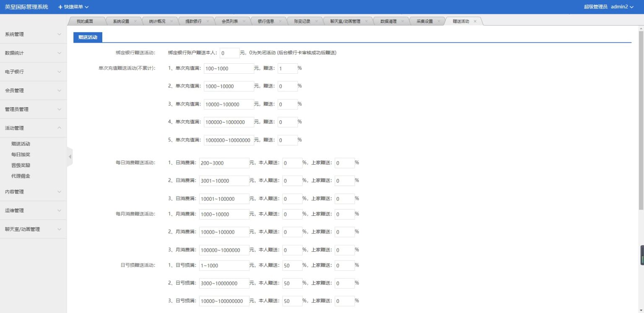Expand the 电子银行 sidebar section
Image resolution: width=644 pixels, height=313 pixels.
coord(33,72)
